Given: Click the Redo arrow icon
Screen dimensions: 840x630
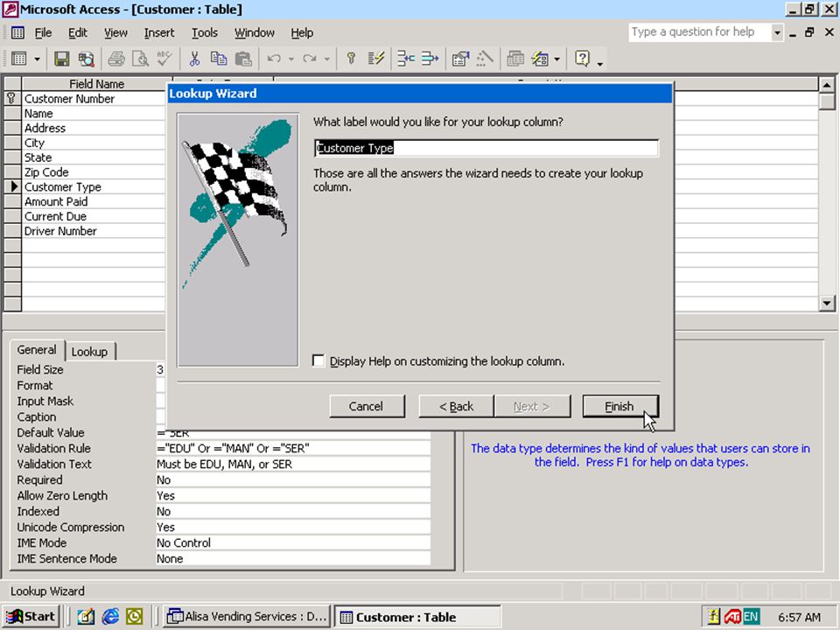Looking at the screenshot, I should (309, 59).
